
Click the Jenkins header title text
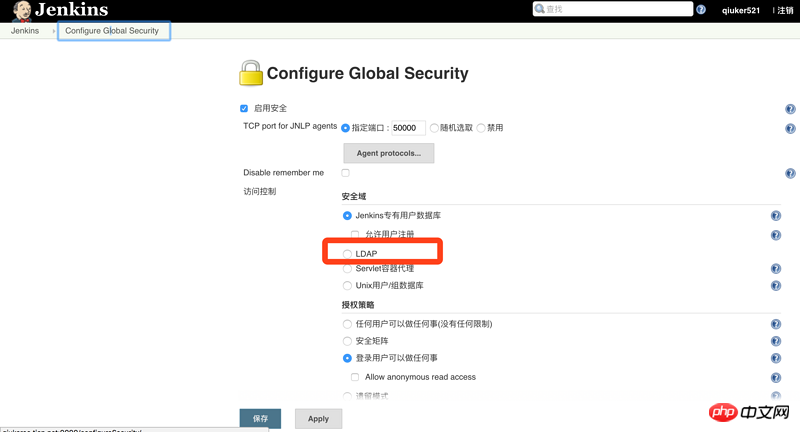71,10
